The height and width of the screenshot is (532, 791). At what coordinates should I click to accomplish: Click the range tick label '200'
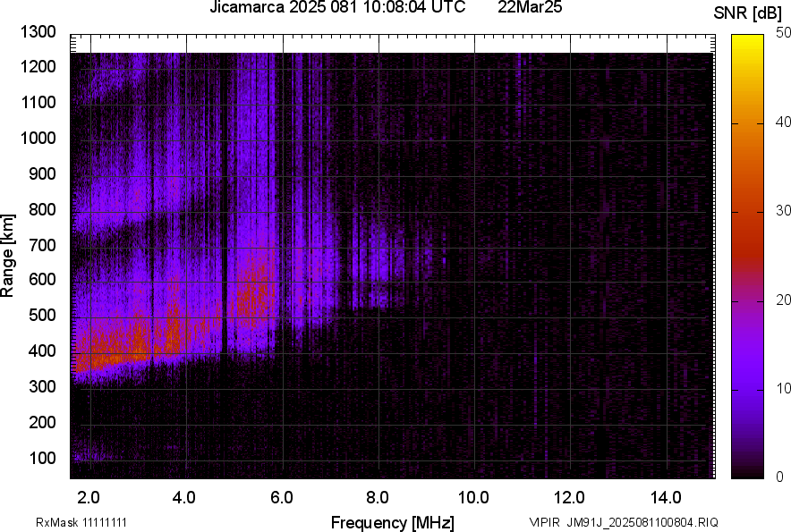42,422
